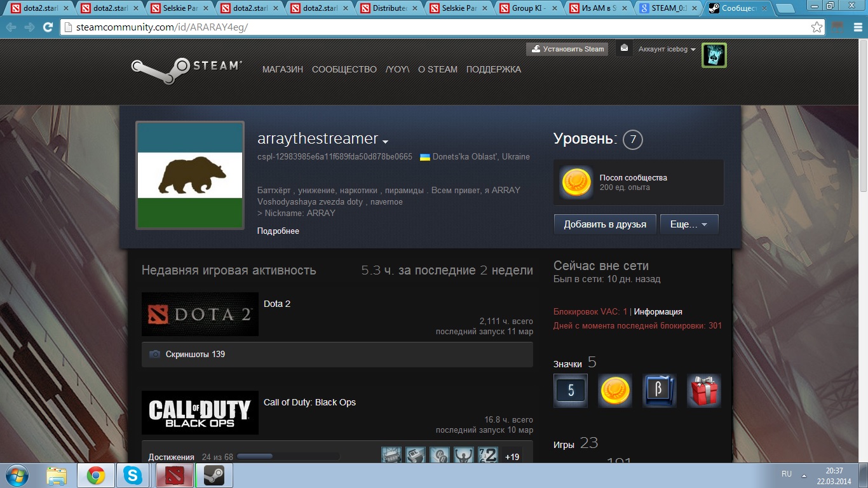
Task: Click the Посол сообщества badge title
Action: click(x=634, y=177)
